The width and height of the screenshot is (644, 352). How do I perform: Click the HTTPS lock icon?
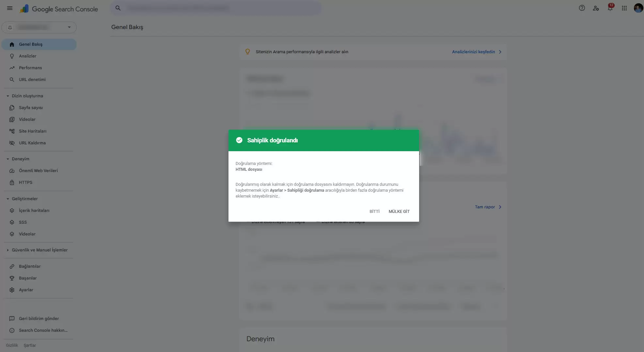12,183
